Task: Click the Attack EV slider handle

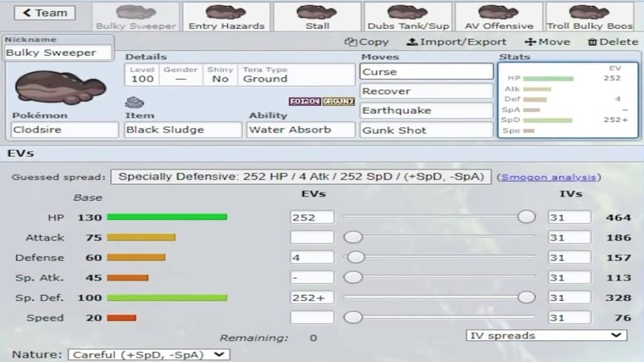Action: click(x=354, y=237)
